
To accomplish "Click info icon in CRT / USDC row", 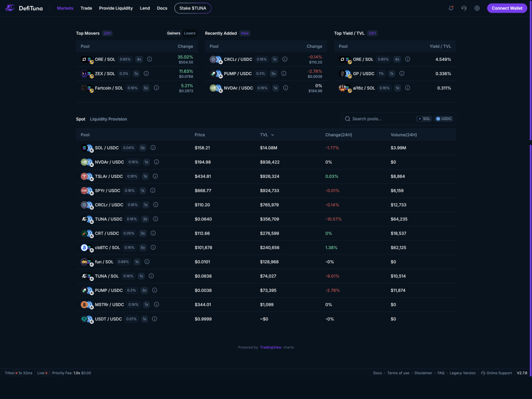I will point(153,233).
